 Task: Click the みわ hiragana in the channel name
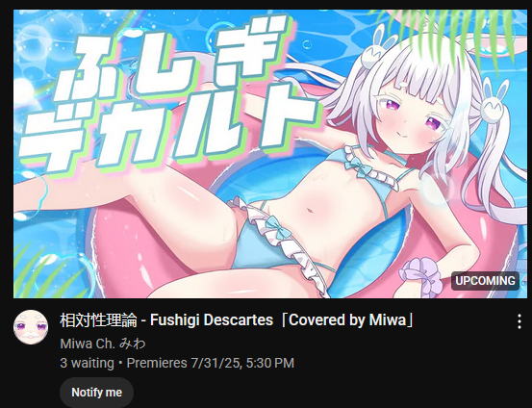point(133,344)
